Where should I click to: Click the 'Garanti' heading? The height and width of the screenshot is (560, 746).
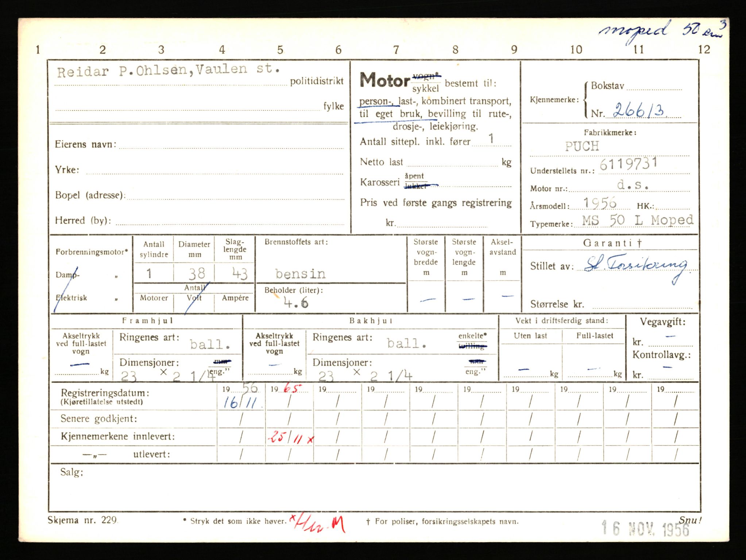(612, 243)
